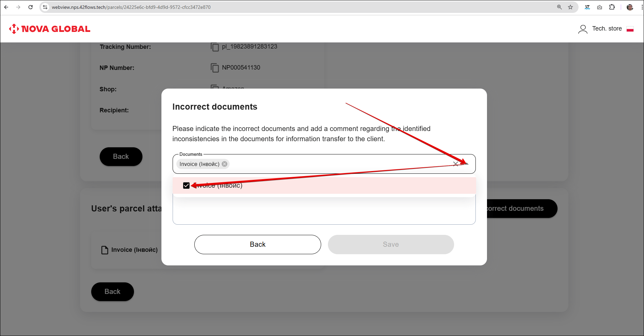Image resolution: width=644 pixels, height=336 pixels.
Task: Click the LanguageTool extension icon
Action: pos(587,7)
